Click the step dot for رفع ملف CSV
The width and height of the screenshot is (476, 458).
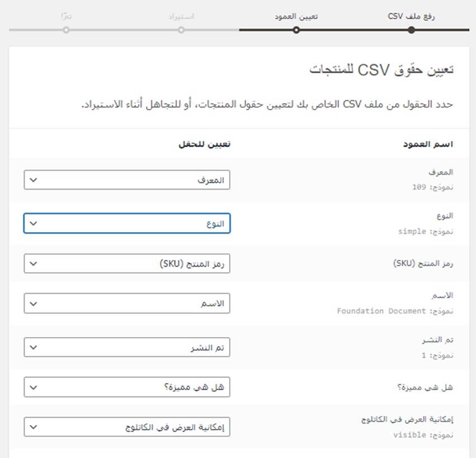click(412, 30)
